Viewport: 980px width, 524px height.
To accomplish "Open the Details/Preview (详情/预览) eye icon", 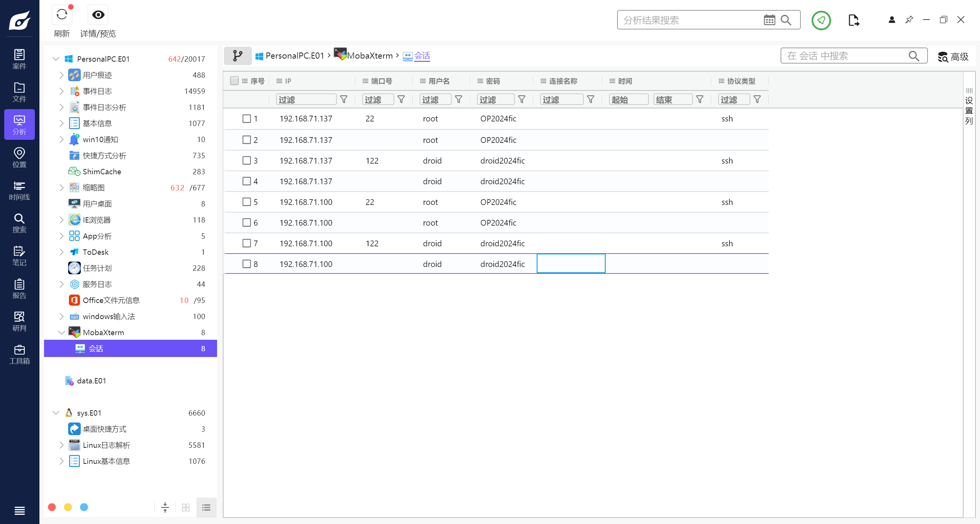I will (x=98, y=15).
